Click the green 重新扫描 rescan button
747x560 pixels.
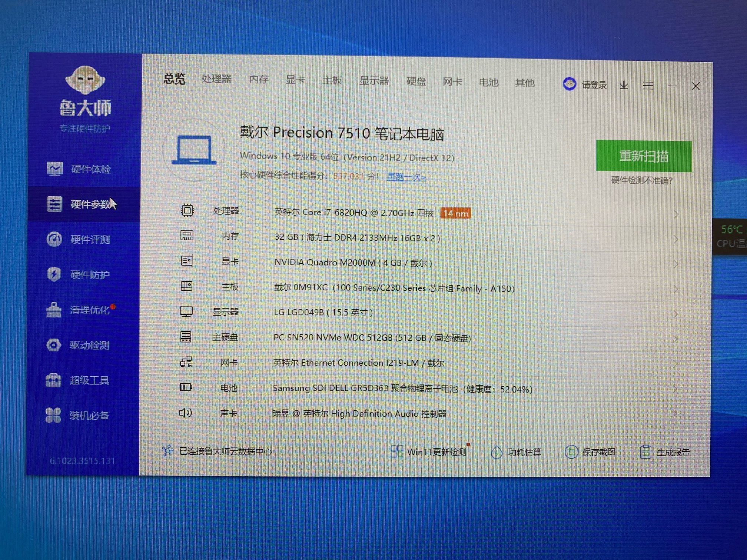point(644,156)
